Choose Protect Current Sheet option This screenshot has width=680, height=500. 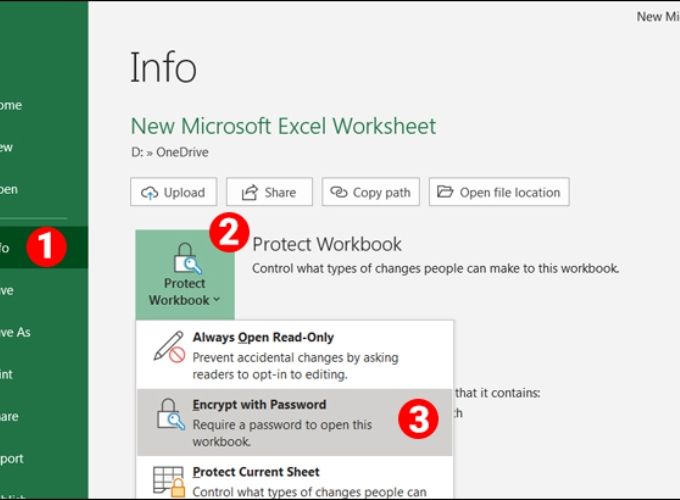point(295,477)
